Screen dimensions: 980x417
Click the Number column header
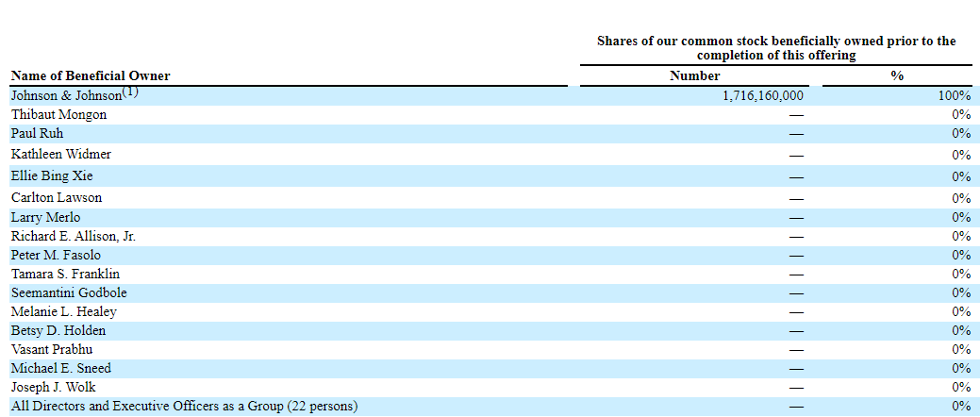(x=694, y=75)
